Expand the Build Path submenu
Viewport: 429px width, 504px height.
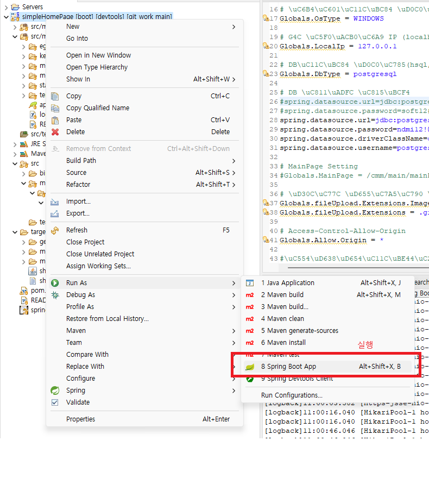pyautogui.click(x=234, y=161)
